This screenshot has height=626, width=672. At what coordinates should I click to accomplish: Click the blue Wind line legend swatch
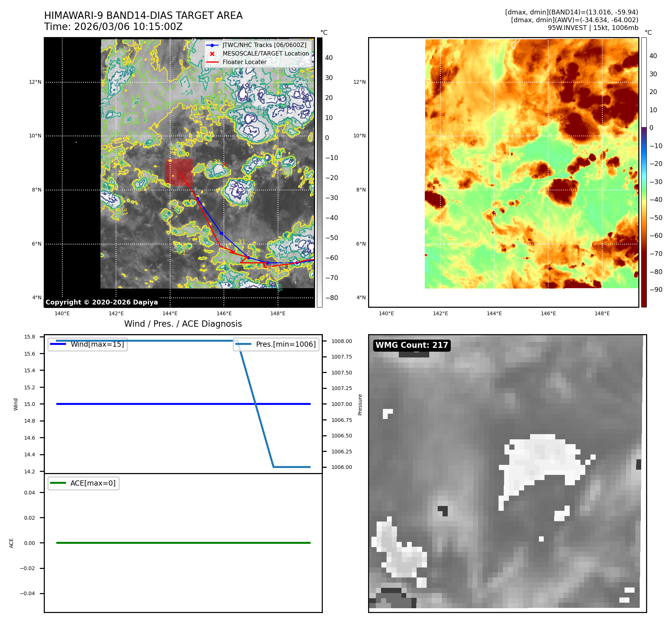pyautogui.click(x=58, y=344)
